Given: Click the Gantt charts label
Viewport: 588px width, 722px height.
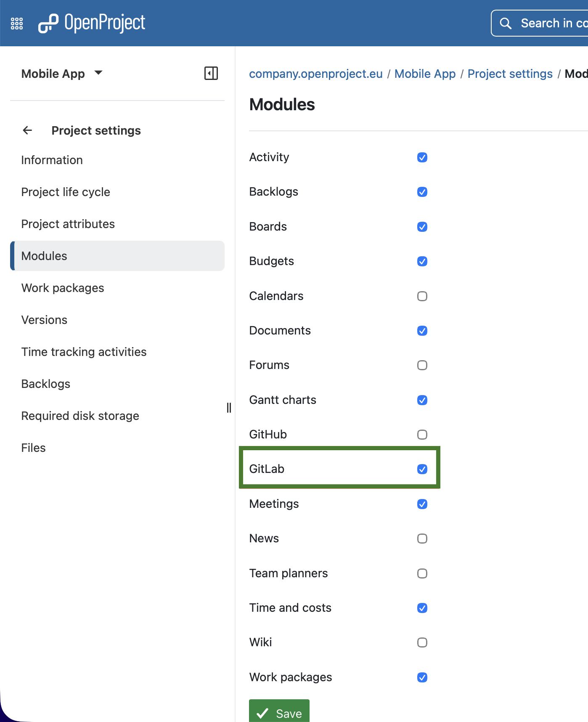Looking at the screenshot, I should click(x=283, y=400).
